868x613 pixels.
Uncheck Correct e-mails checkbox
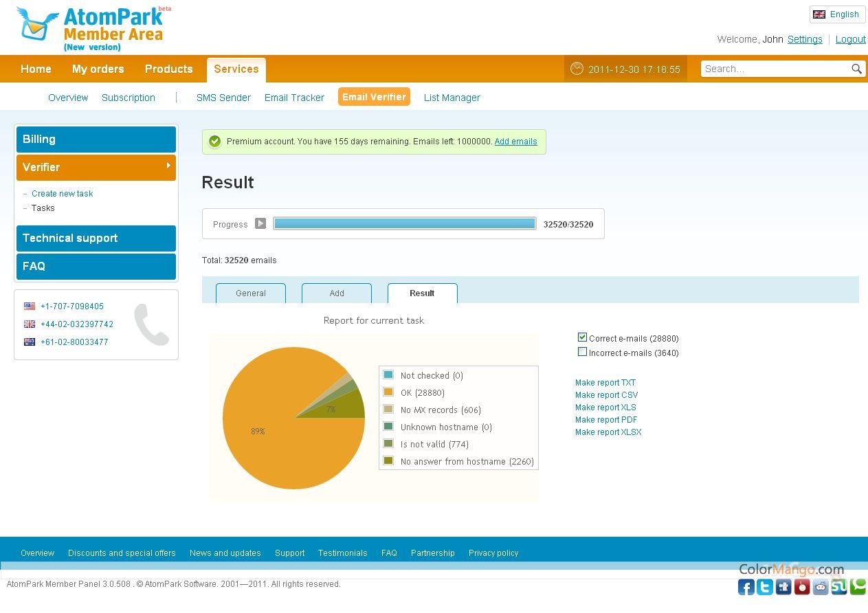582,337
